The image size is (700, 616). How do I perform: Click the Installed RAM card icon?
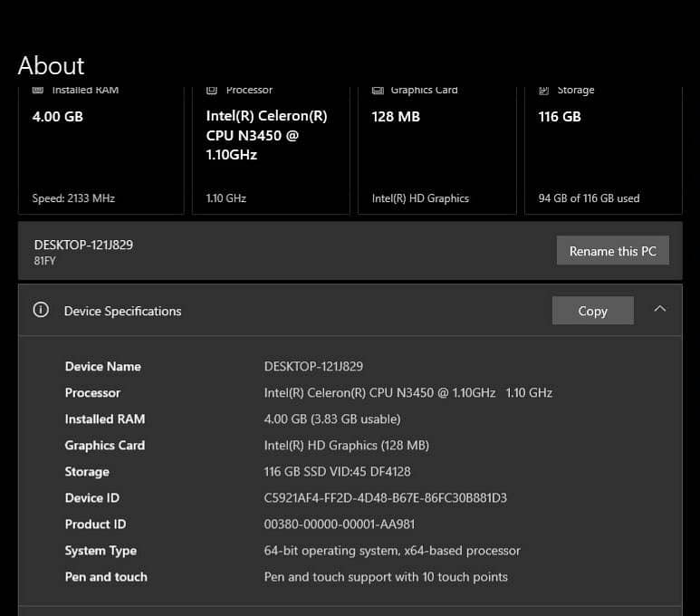pos(38,91)
